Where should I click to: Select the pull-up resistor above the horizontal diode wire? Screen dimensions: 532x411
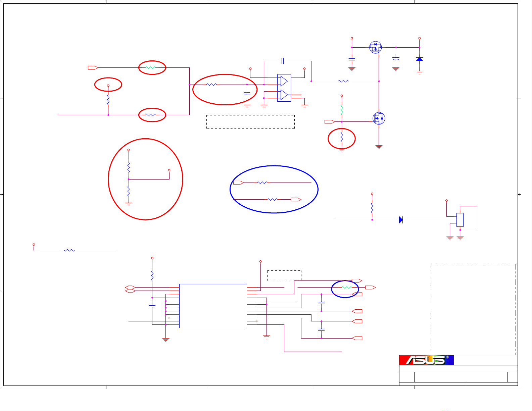372,208
